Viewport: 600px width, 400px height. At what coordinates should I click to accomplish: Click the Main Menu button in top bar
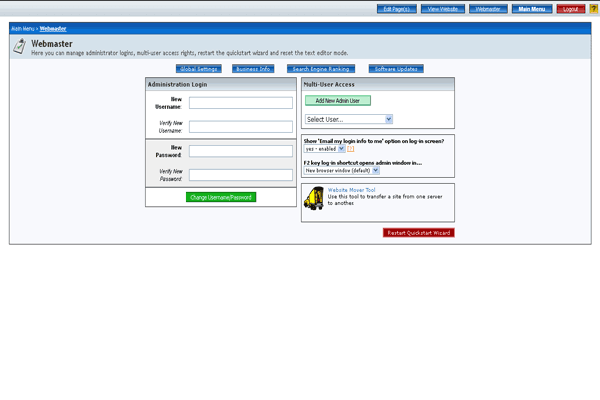point(531,8)
